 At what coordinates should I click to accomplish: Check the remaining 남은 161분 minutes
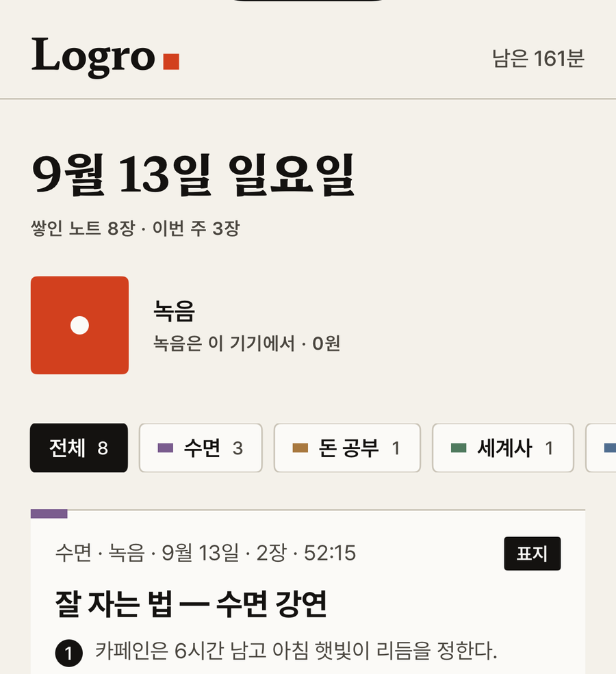point(538,58)
